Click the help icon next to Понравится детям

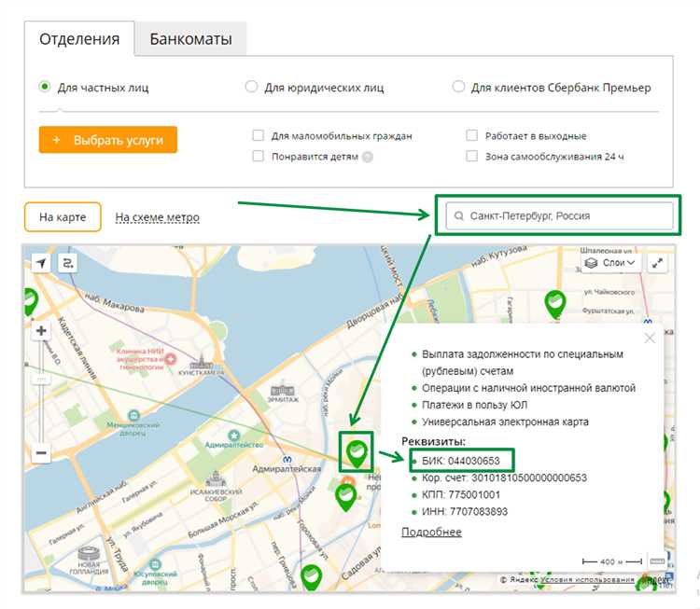coord(368,157)
